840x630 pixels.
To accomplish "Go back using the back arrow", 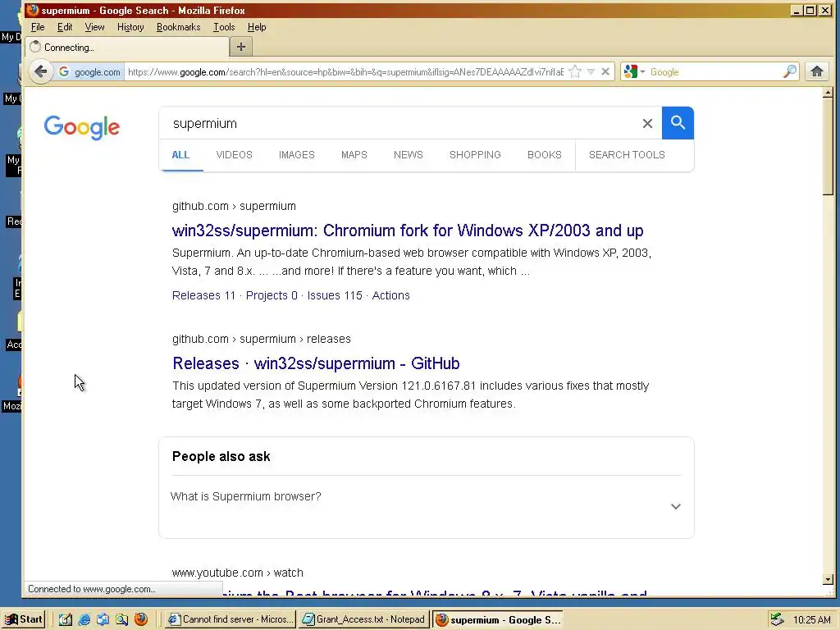I will [41, 71].
